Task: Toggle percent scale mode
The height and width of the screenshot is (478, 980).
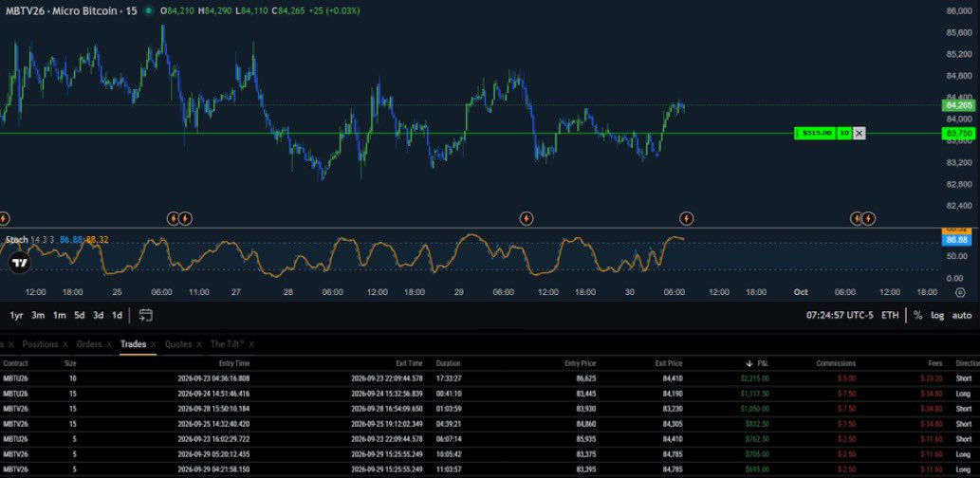Action: [917, 316]
